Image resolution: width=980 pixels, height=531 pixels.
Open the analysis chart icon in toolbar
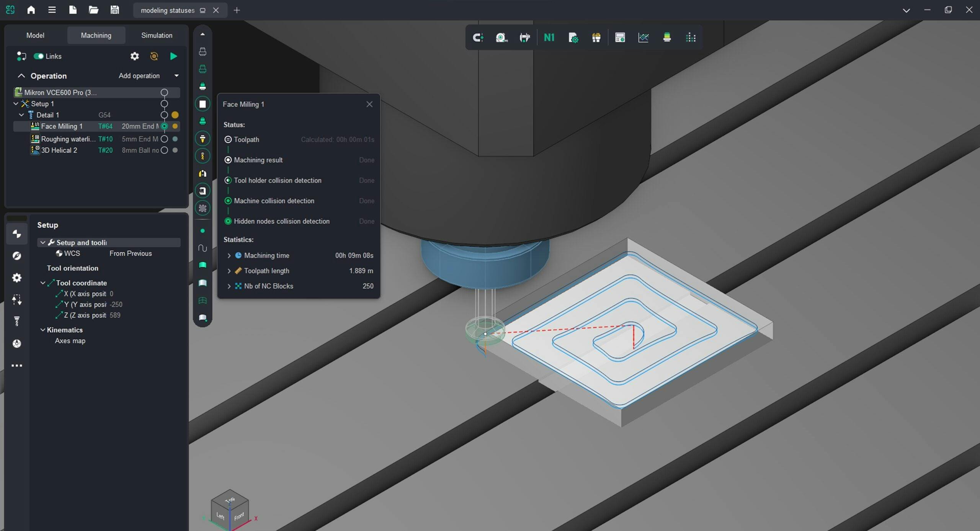(644, 38)
